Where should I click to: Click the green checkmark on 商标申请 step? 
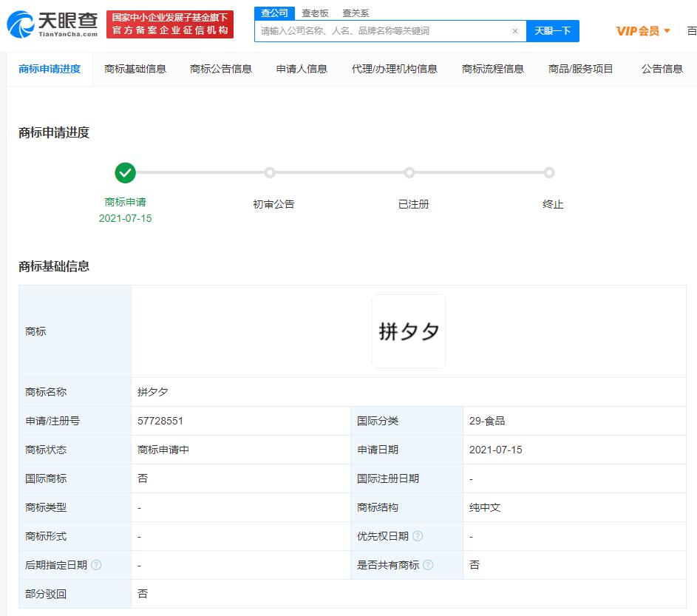pyautogui.click(x=125, y=172)
